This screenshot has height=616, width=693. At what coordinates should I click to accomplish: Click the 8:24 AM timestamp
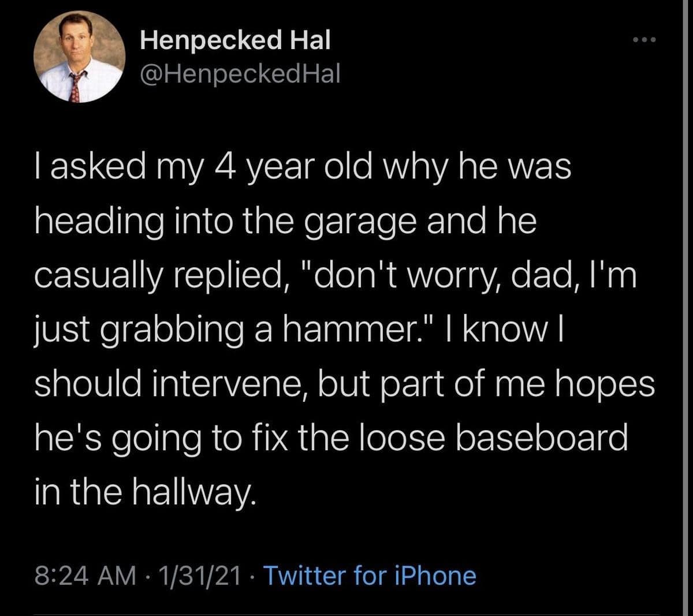(85, 576)
